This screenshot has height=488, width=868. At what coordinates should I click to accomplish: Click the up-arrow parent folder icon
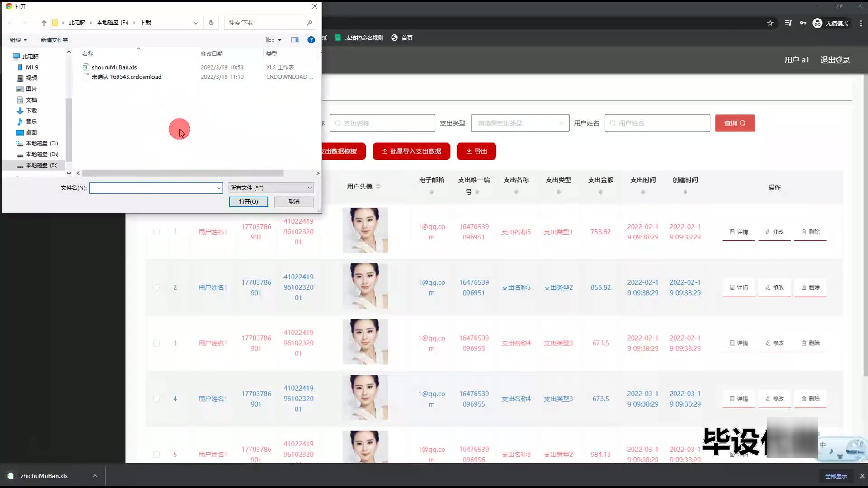pos(44,23)
